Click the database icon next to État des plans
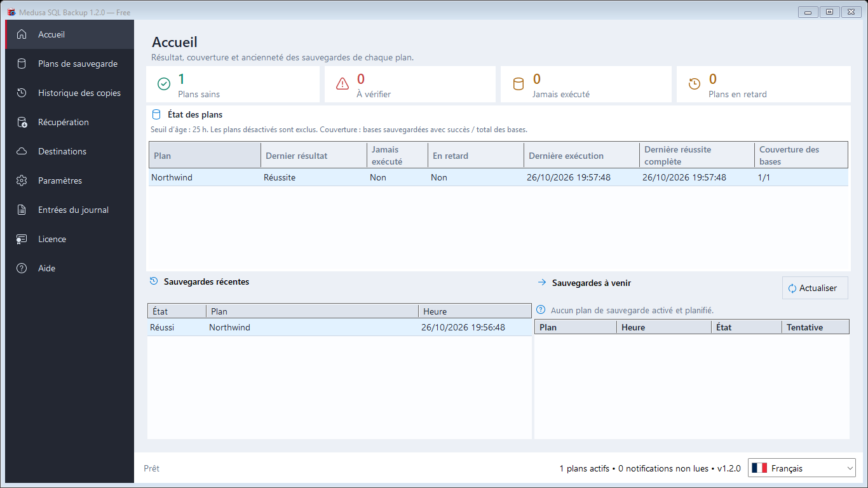This screenshot has width=868, height=488. pyautogui.click(x=156, y=115)
